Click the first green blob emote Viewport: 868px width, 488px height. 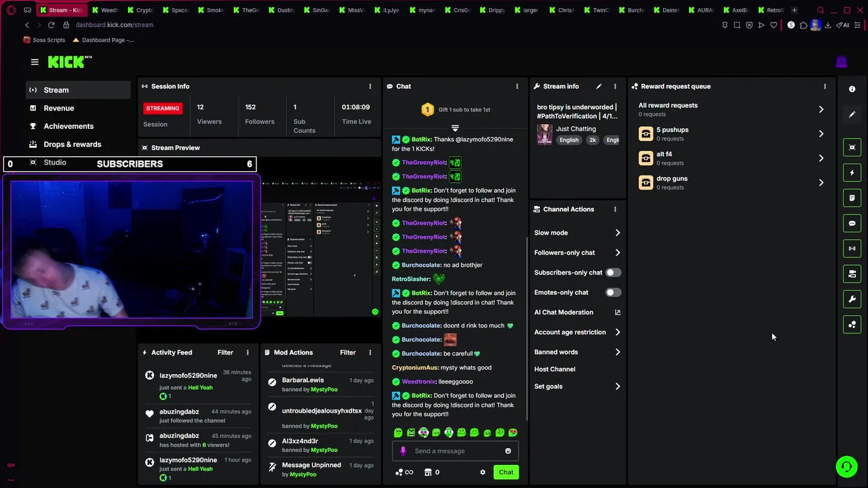coord(398,432)
